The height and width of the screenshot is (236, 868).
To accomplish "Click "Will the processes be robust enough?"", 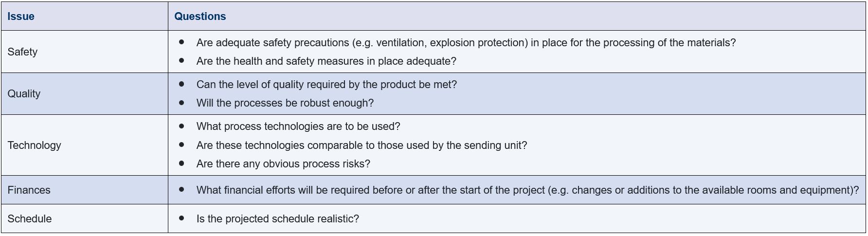I will coord(285,103).
